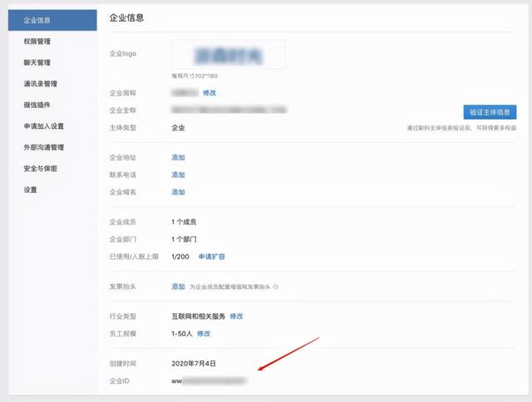
Task: Click the 2020年7月4日 creation date
Action: [194, 363]
